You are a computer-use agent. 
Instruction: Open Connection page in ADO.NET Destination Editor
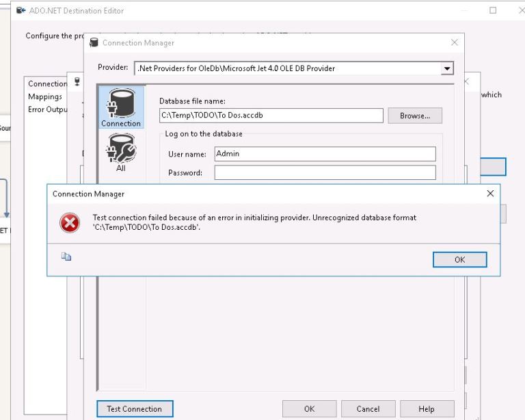(x=48, y=83)
